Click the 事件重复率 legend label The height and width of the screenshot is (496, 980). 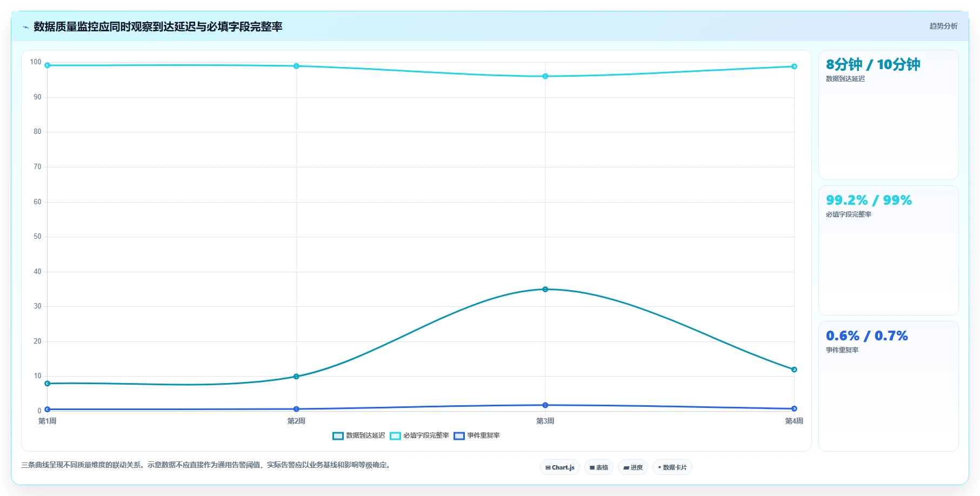click(483, 435)
